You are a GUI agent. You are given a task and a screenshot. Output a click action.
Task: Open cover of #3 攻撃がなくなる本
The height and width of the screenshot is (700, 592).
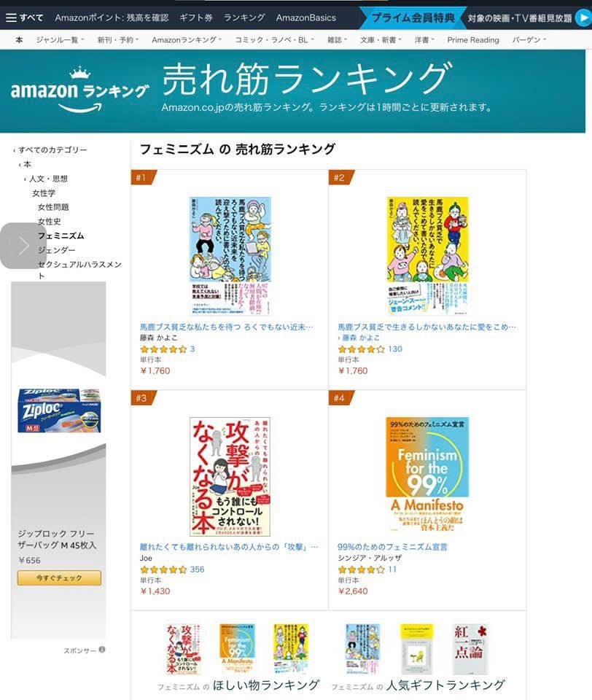(230, 476)
